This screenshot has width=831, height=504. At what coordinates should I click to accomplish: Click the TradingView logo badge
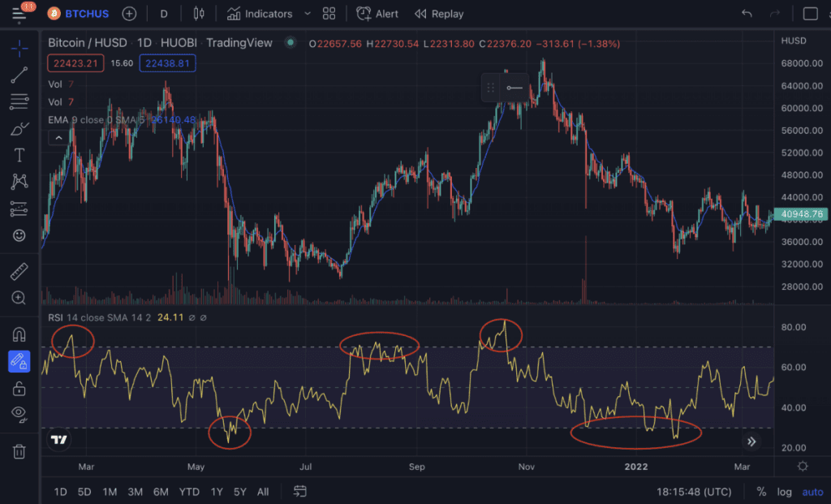(58, 440)
